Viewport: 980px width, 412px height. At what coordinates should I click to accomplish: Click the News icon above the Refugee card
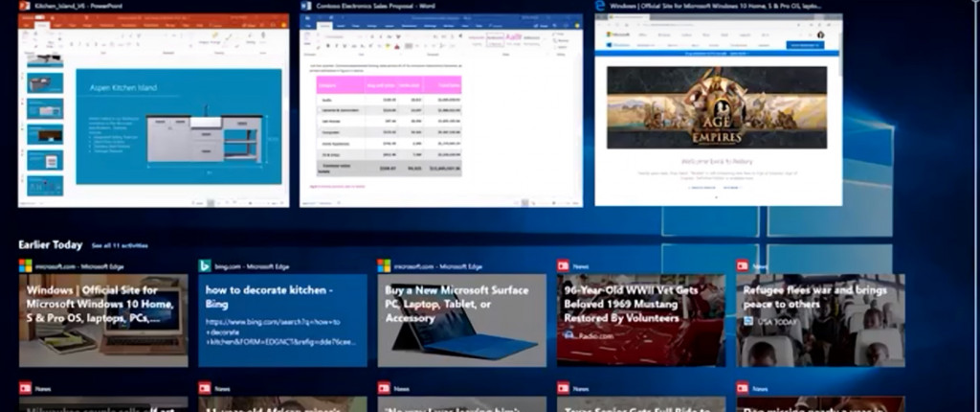tap(743, 266)
